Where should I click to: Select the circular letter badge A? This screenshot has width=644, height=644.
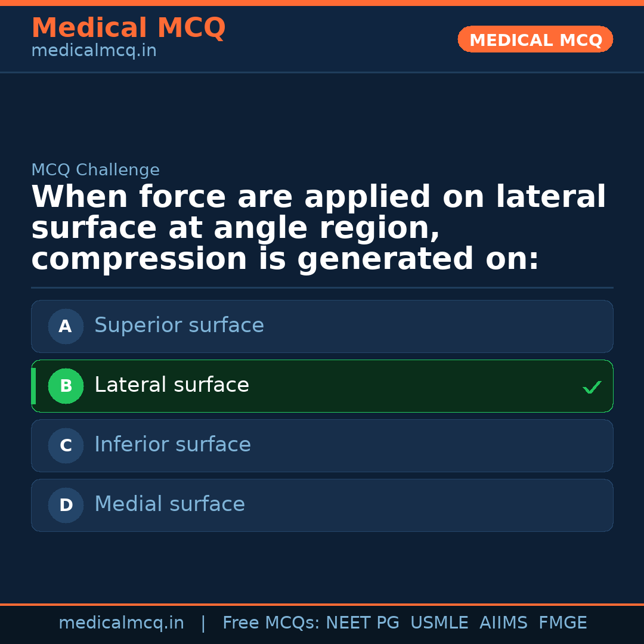tap(66, 326)
